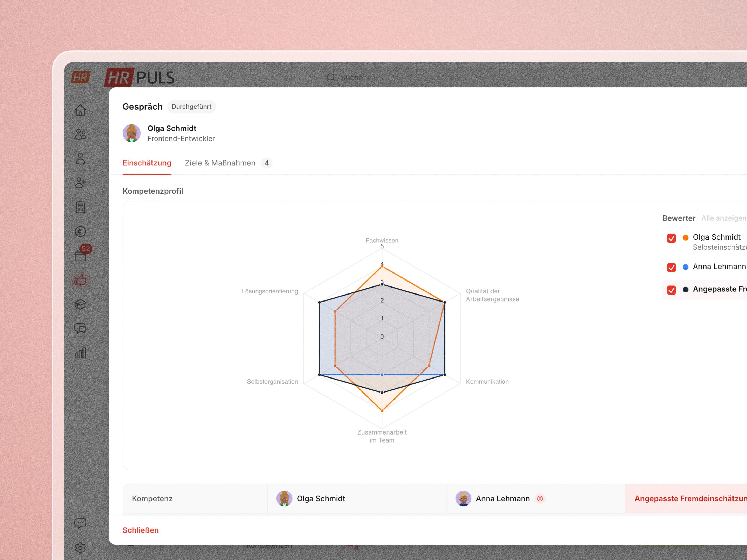
Task: Click the Zusammenarbeit im Team label
Action: 382,436
